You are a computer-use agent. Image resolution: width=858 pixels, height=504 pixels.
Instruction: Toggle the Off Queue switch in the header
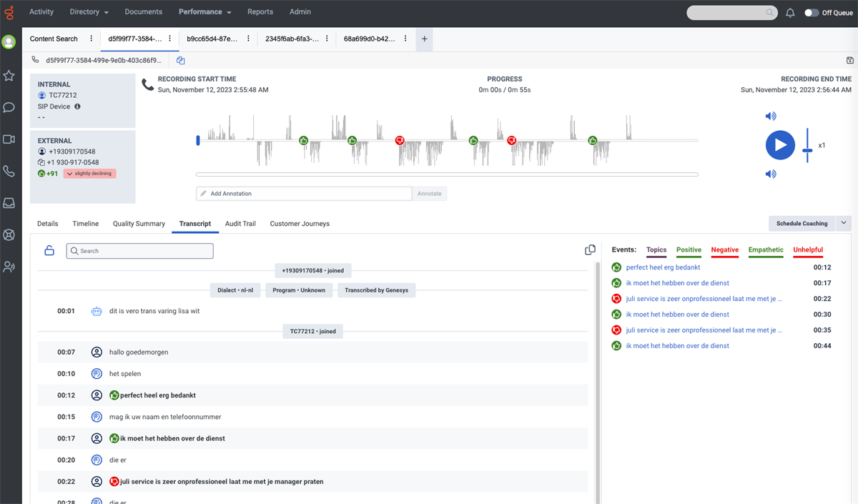811,11
